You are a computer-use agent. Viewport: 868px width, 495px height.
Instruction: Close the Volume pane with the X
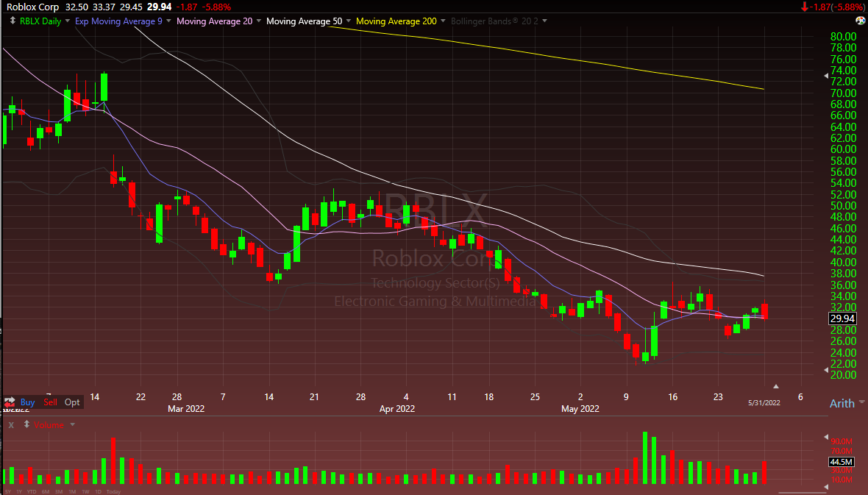[10, 424]
